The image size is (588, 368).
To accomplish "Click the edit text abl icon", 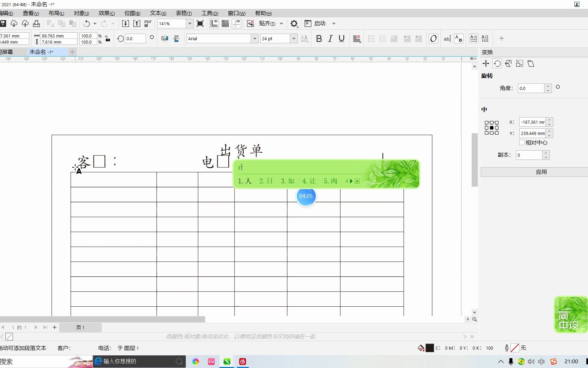I will tap(447, 39).
